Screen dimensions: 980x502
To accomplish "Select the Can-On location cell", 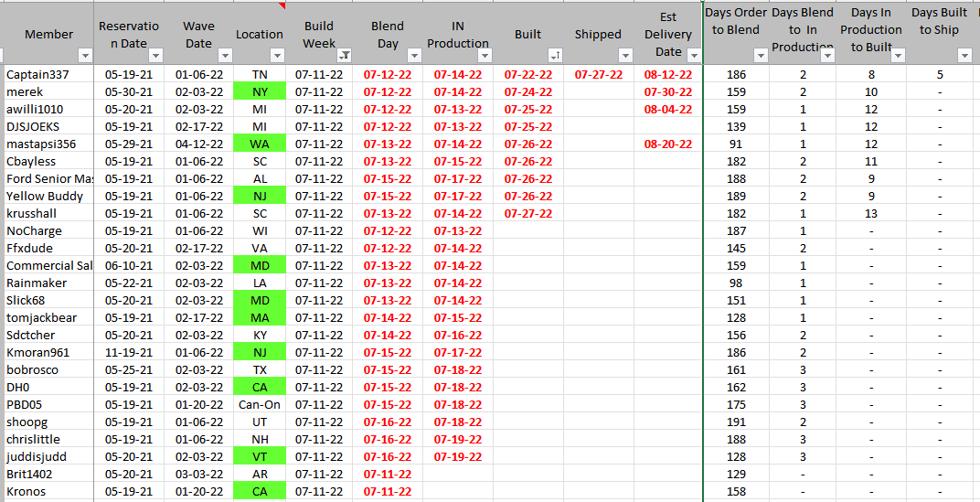I will point(260,405).
